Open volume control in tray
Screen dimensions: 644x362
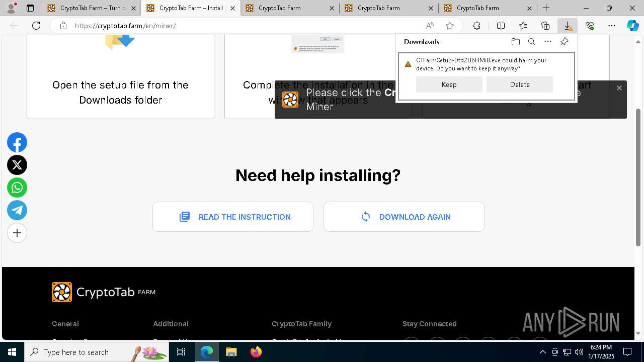point(579,352)
